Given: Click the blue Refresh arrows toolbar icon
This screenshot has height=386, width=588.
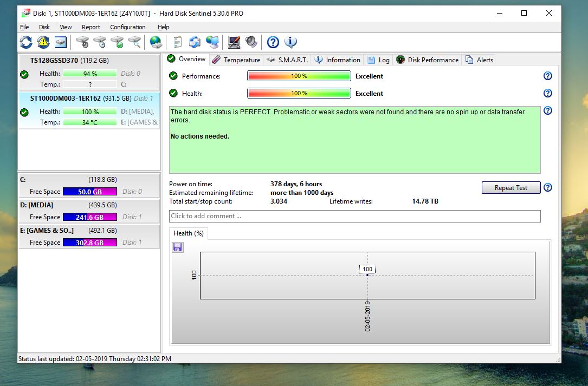Looking at the screenshot, I should click(26, 42).
